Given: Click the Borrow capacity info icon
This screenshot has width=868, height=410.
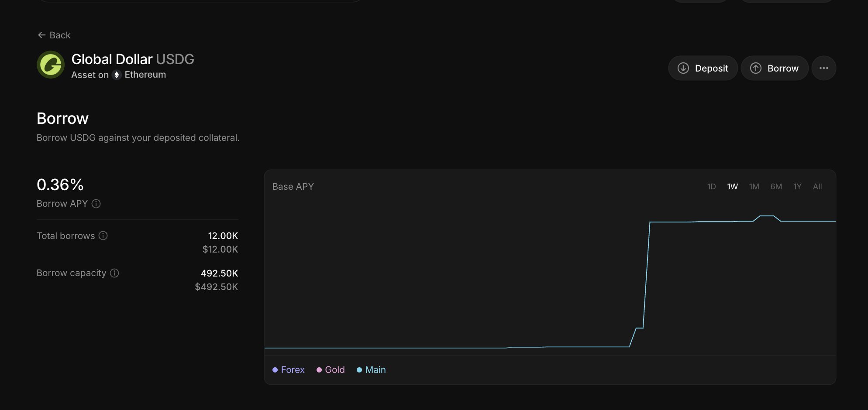Looking at the screenshot, I should tap(114, 273).
